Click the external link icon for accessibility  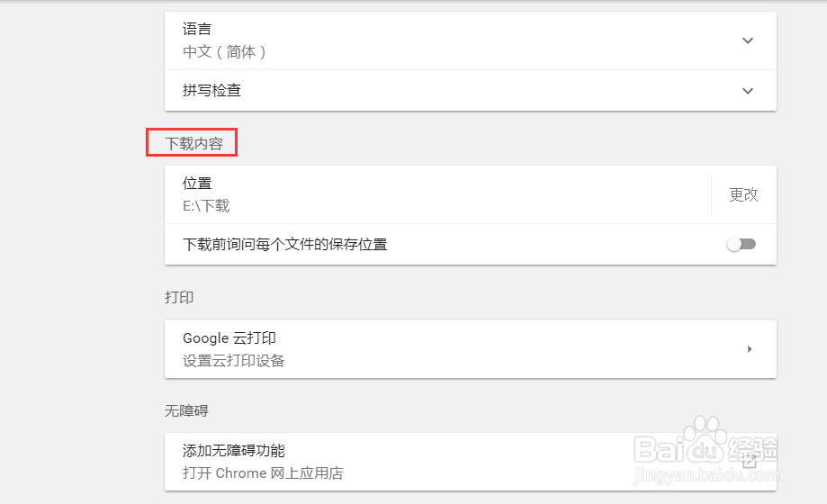tap(749, 462)
